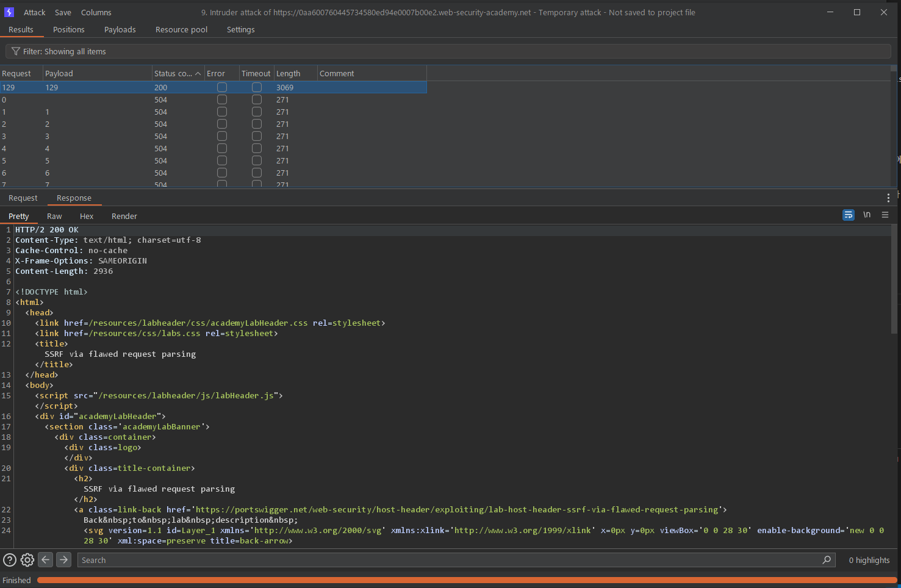The image size is (901, 588).
Task: Click the '0 highlights' label
Action: click(x=869, y=560)
